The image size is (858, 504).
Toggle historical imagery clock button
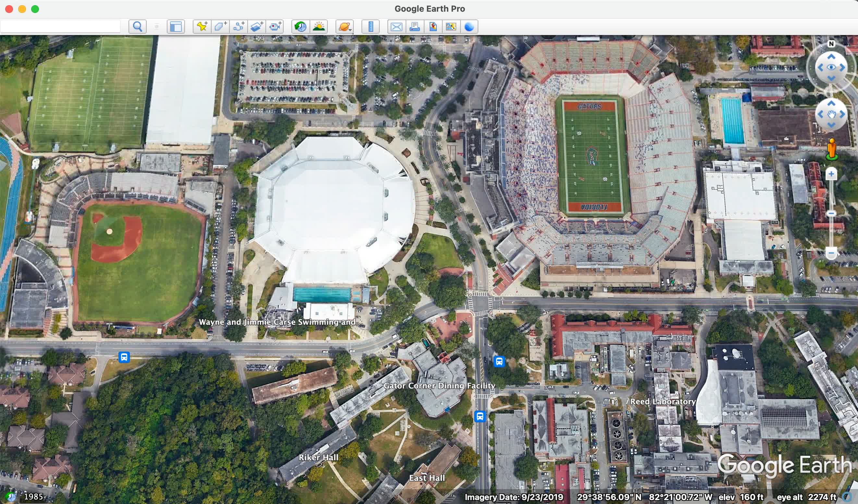pyautogui.click(x=300, y=27)
